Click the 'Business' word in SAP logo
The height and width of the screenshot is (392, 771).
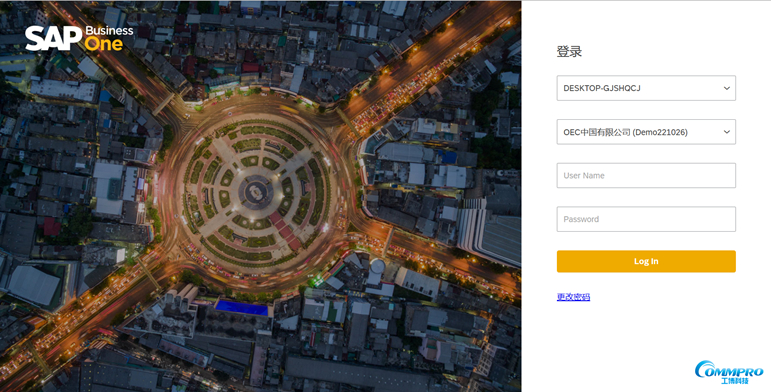[109, 30]
